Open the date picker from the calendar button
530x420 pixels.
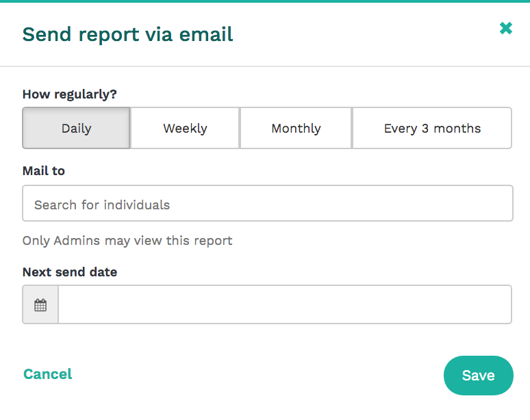[x=40, y=304]
